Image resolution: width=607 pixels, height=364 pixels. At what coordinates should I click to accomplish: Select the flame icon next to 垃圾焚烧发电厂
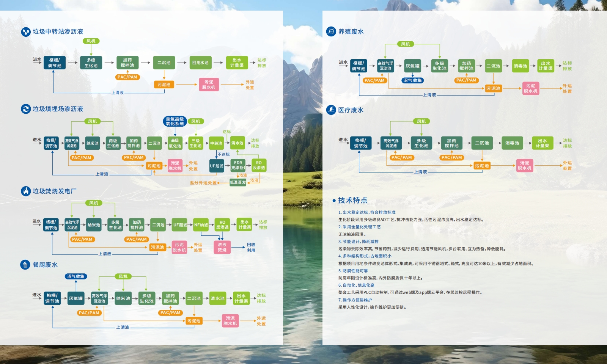pos(26,191)
